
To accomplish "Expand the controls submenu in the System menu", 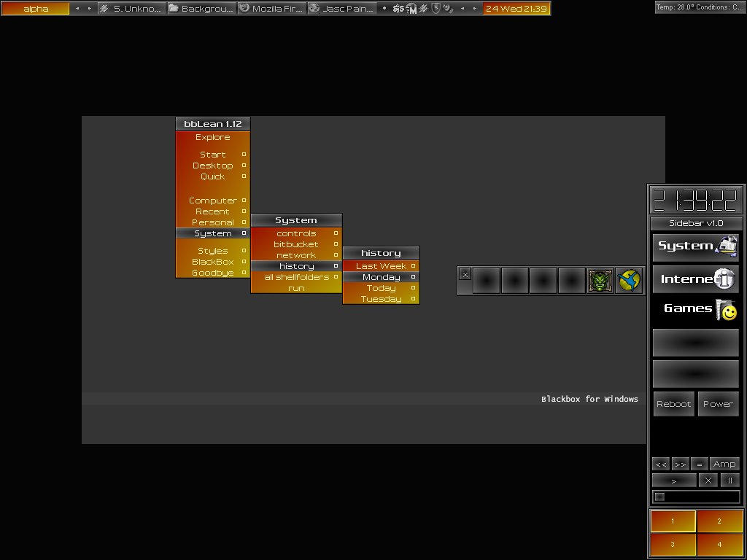I will 336,233.
